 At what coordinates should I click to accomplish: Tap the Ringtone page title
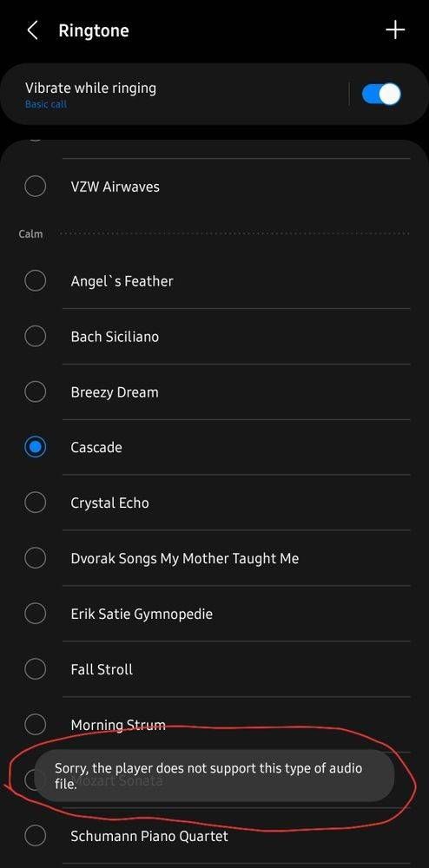[x=94, y=30]
